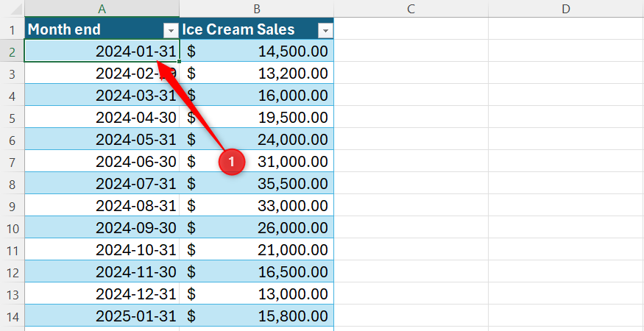This screenshot has width=644, height=331.
Task: Select column C header
Action: (x=411, y=9)
